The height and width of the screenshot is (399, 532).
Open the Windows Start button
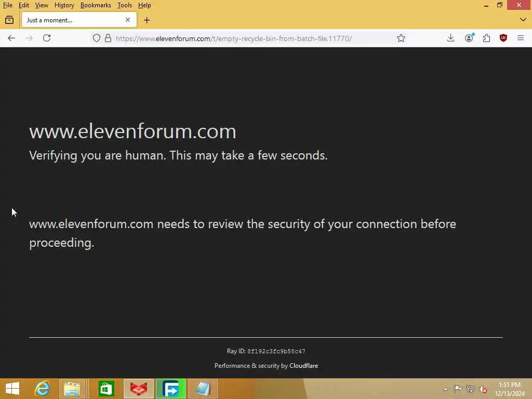pyautogui.click(x=12, y=389)
